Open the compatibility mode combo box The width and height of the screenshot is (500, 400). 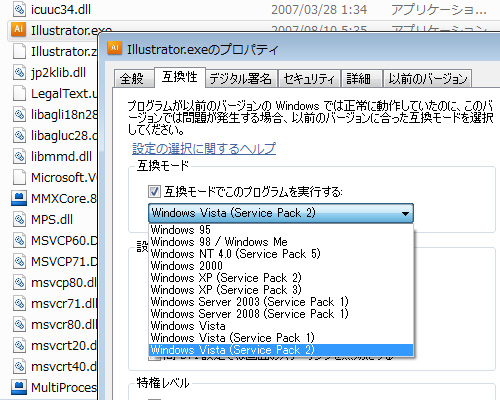tap(281, 213)
